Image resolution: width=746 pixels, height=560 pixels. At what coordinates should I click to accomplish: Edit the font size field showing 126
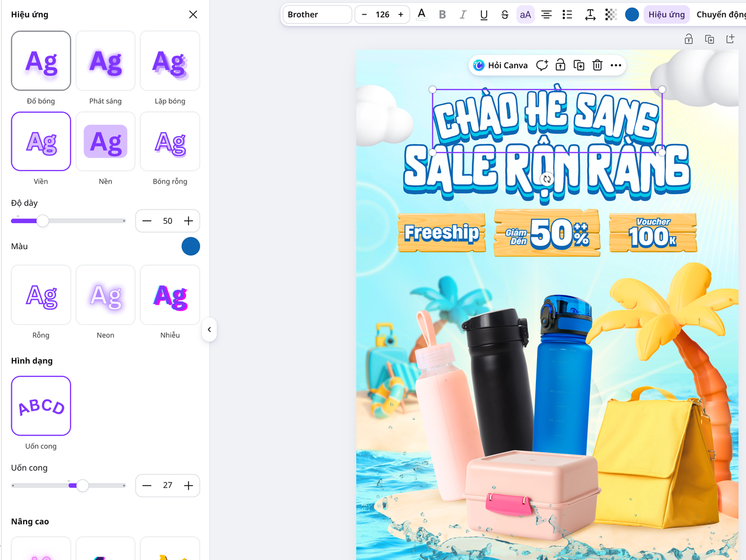pos(382,14)
